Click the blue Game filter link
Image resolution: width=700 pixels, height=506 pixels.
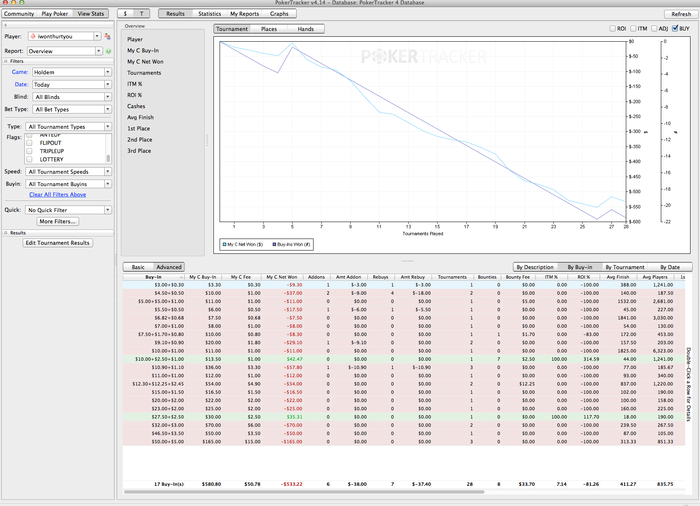pyautogui.click(x=20, y=72)
